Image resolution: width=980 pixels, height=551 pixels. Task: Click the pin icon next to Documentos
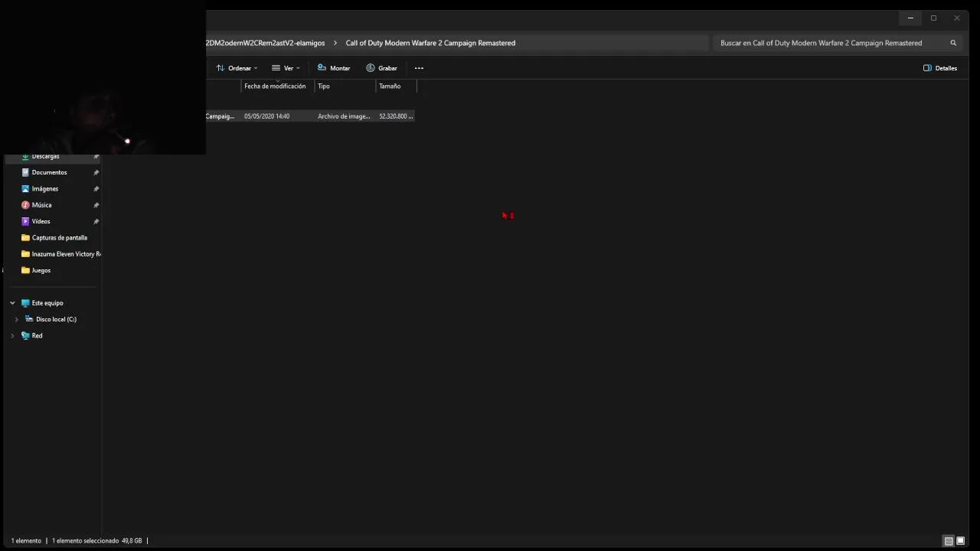(96, 172)
